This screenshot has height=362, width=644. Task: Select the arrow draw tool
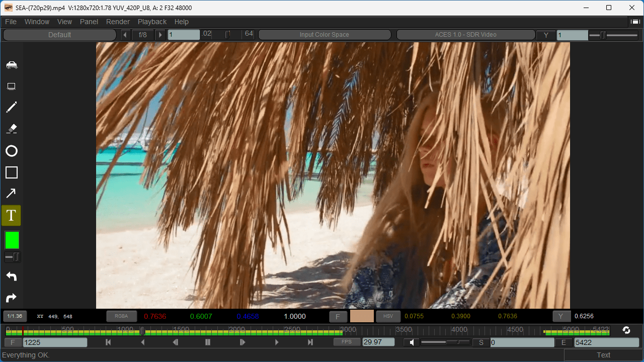[x=12, y=194]
